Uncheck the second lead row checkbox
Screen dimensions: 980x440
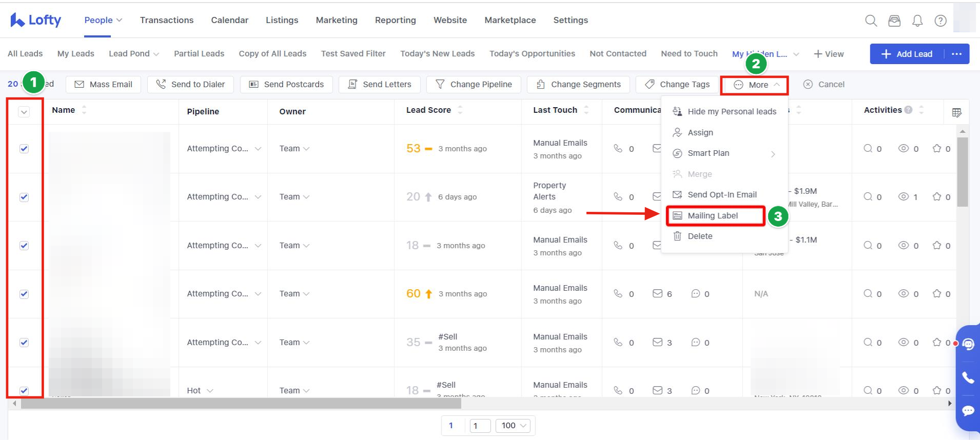[x=24, y=197]
